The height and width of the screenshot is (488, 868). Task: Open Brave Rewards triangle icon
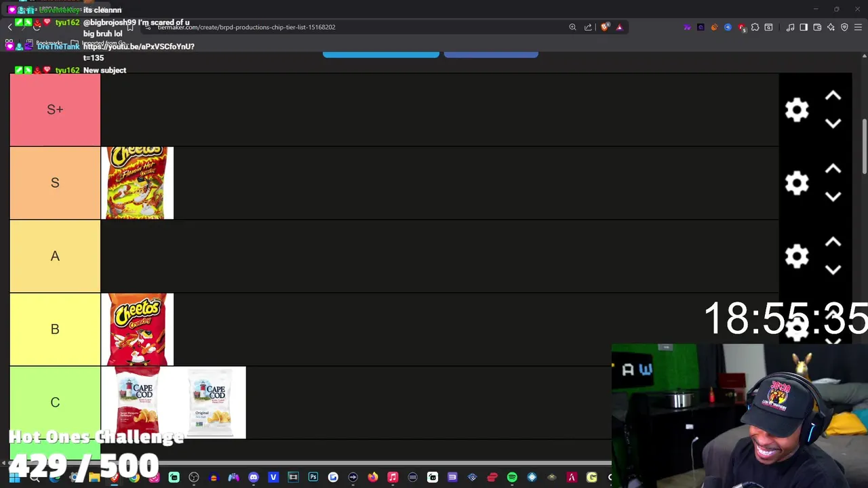619,27
